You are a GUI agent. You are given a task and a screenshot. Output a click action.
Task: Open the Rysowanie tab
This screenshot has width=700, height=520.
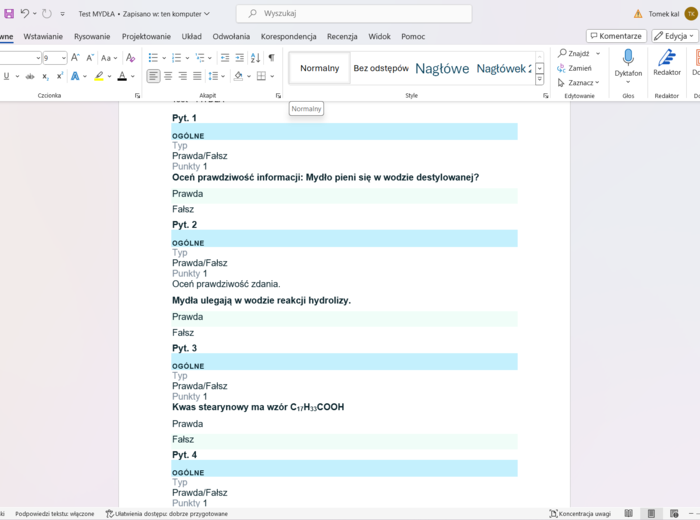pyautogui.click(x=92, y=37)
